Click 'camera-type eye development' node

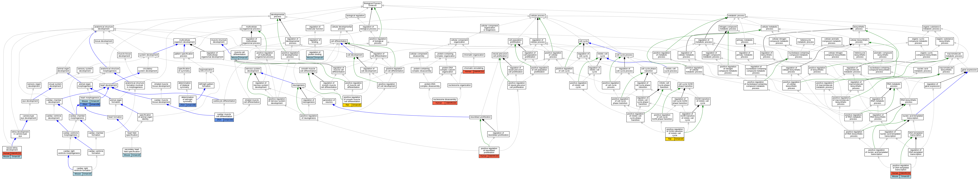[29, 117]
